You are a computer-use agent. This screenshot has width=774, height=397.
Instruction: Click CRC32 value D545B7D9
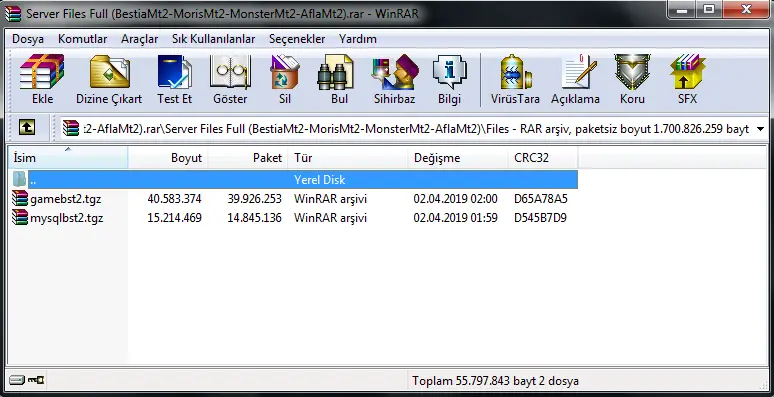click(540, 217)
